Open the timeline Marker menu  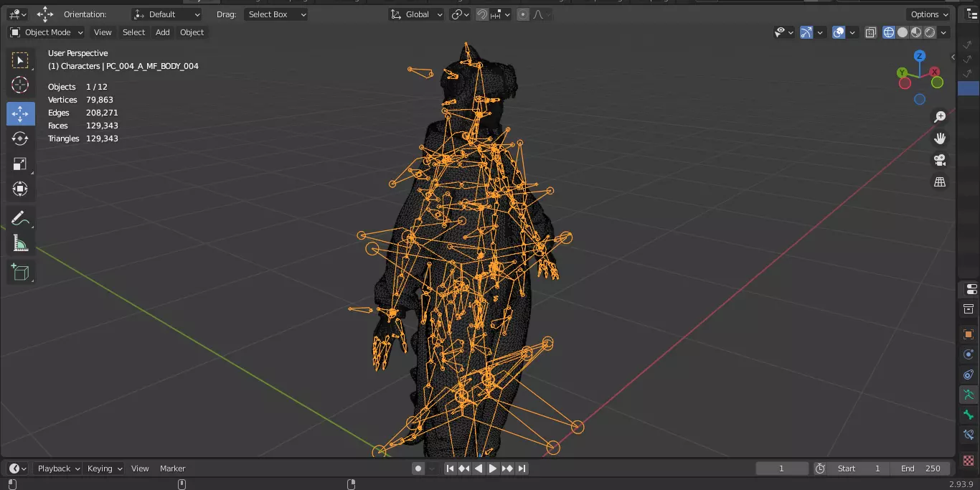[172, 468]
